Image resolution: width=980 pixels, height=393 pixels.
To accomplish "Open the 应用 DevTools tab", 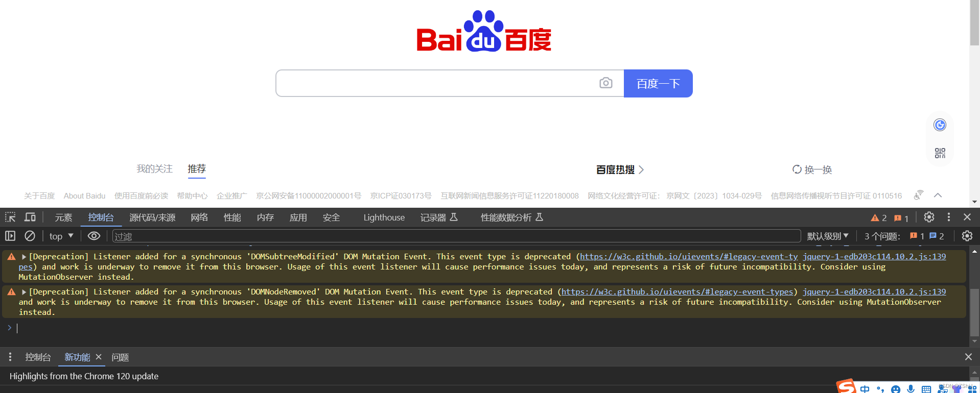I will click(x=298, y=217).
